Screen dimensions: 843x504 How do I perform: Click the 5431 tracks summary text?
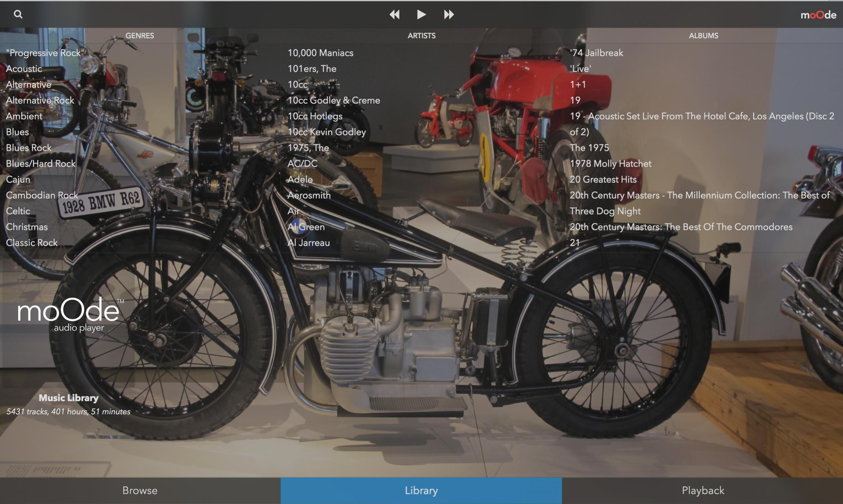coord(69,412)
